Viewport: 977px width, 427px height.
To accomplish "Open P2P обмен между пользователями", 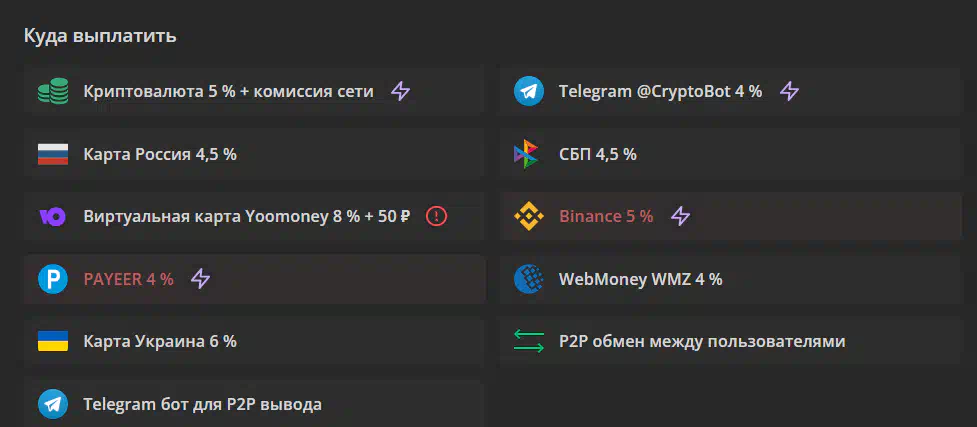I will click(x=732, y=342).
